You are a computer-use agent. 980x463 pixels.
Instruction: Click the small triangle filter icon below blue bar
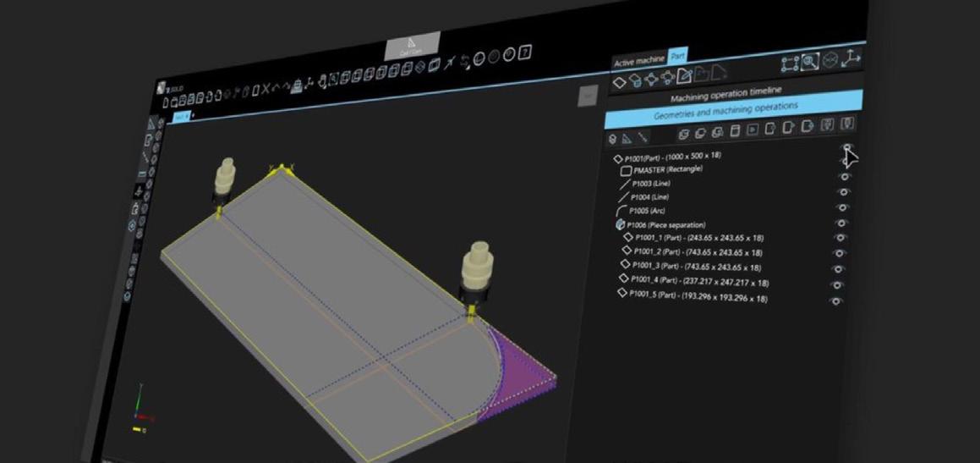click(627, 140)
